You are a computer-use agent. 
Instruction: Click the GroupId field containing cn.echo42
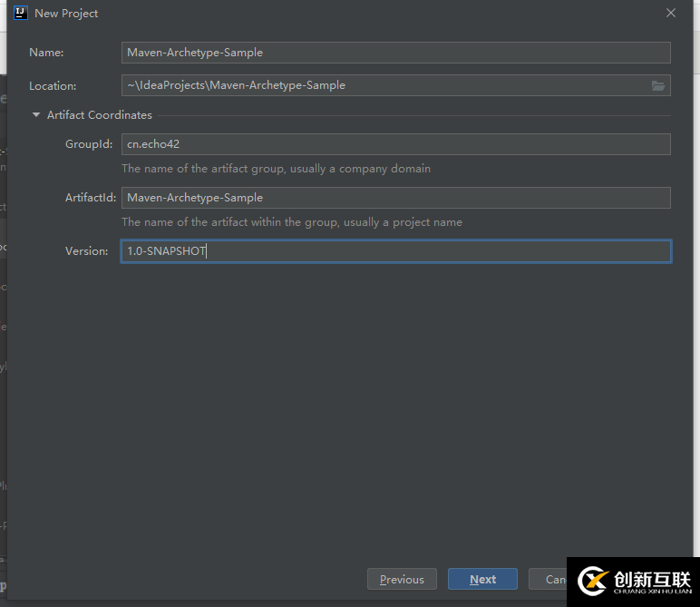[x=395, y=144]
